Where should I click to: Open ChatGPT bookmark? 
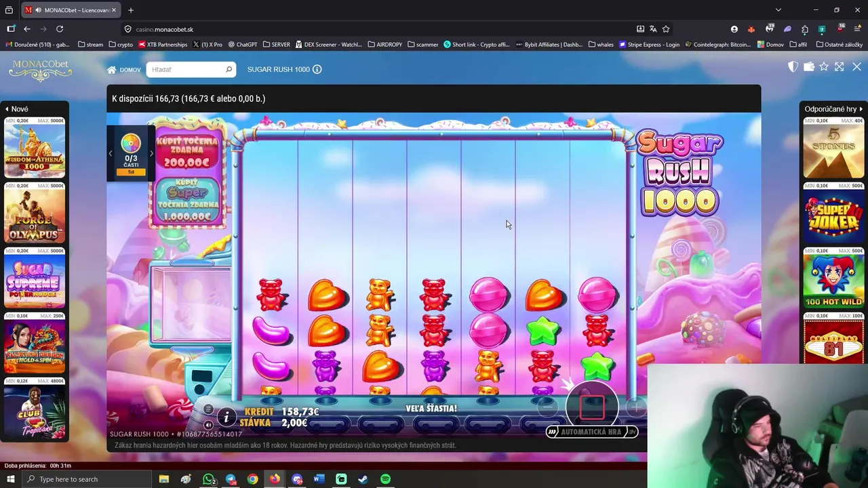click(x=243, y=45)
